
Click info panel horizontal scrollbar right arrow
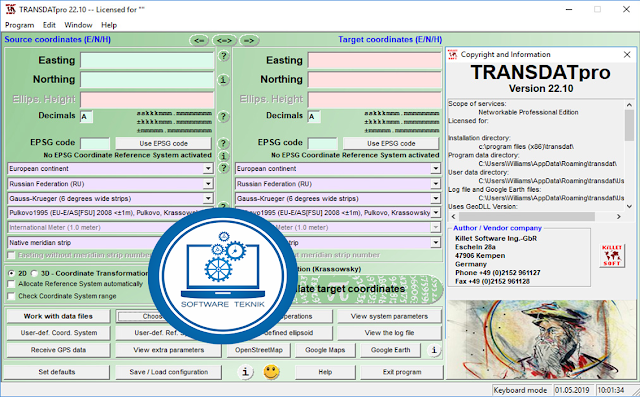click(619, 217)
